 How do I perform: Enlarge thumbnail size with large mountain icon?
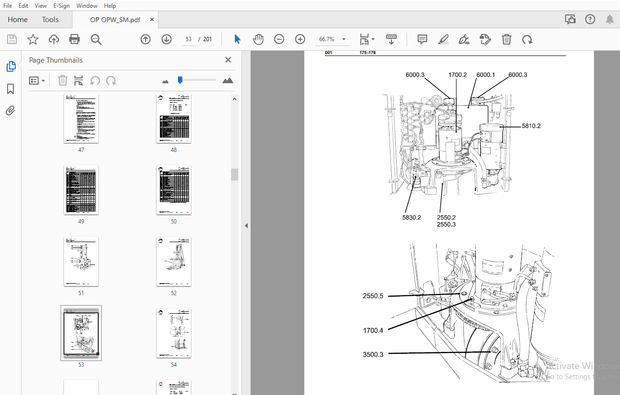[x=228, y=80]
